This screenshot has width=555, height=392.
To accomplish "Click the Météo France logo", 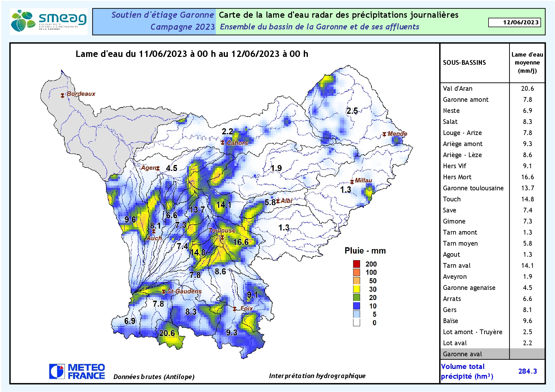I will pyautogui.click(x=77, y=371).
